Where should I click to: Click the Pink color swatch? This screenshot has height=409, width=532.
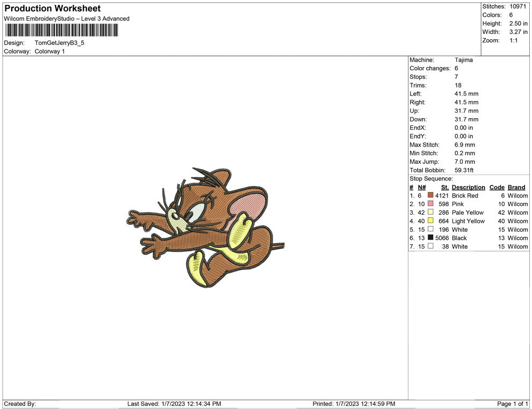(x=430, y=203)
